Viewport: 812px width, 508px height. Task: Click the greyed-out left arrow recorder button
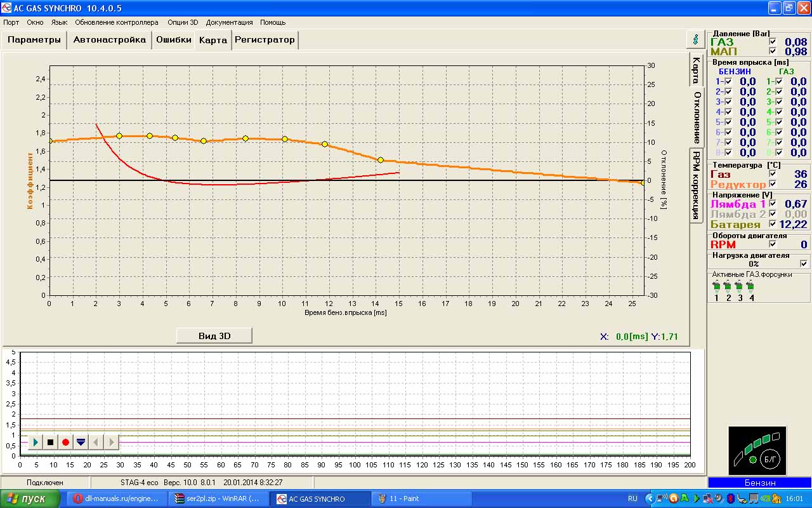96,442
